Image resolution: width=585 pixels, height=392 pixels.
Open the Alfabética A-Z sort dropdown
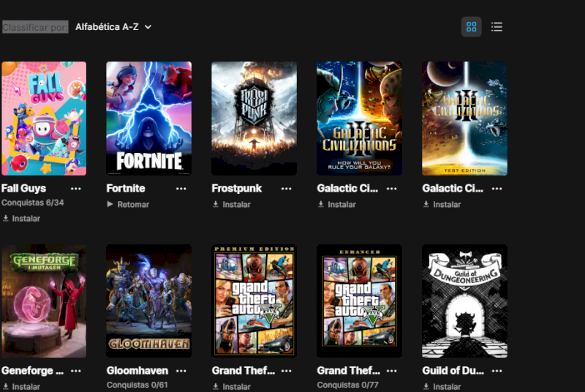[x=113, y=27]
